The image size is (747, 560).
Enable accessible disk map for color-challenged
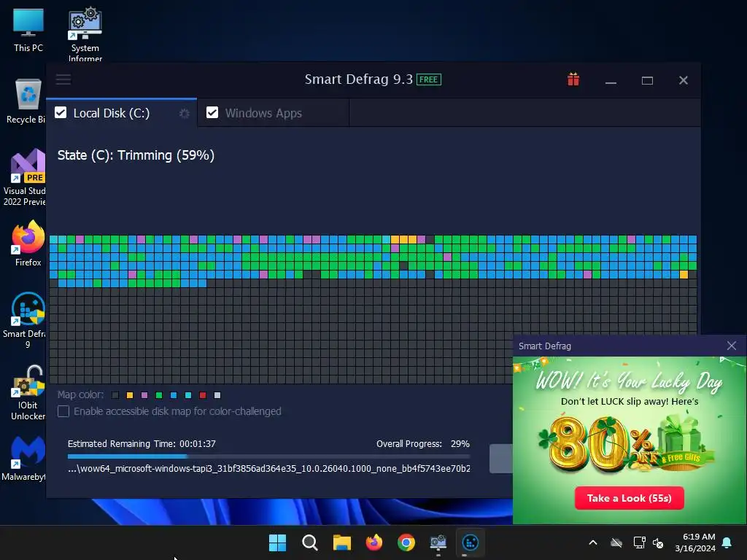click(63, 411)
